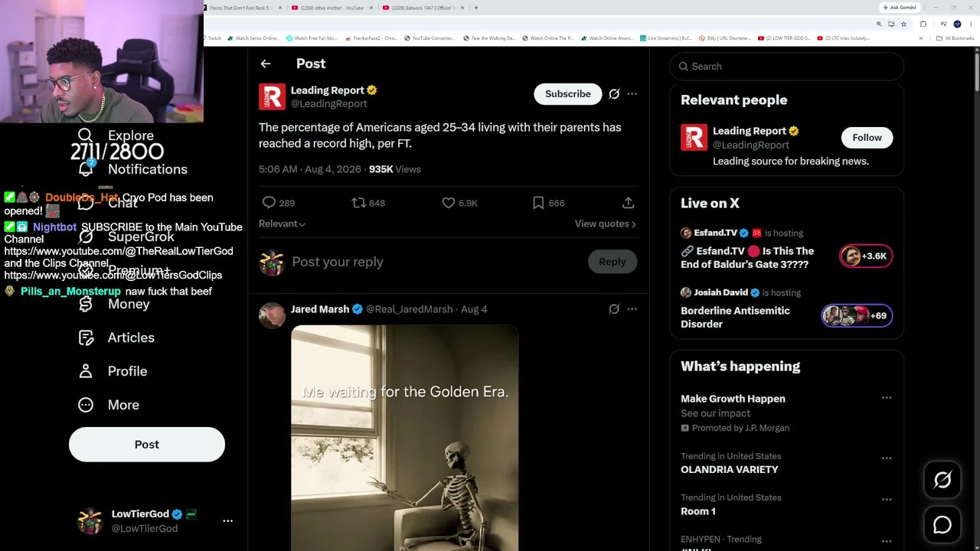Open Twitch bookmark in bookmarks bar
980x551 pixels.
(x=214, y=38)
